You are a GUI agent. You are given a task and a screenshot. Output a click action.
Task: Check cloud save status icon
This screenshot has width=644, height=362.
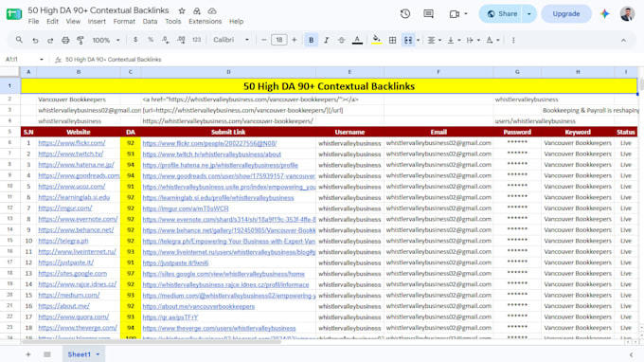point(212,10)
